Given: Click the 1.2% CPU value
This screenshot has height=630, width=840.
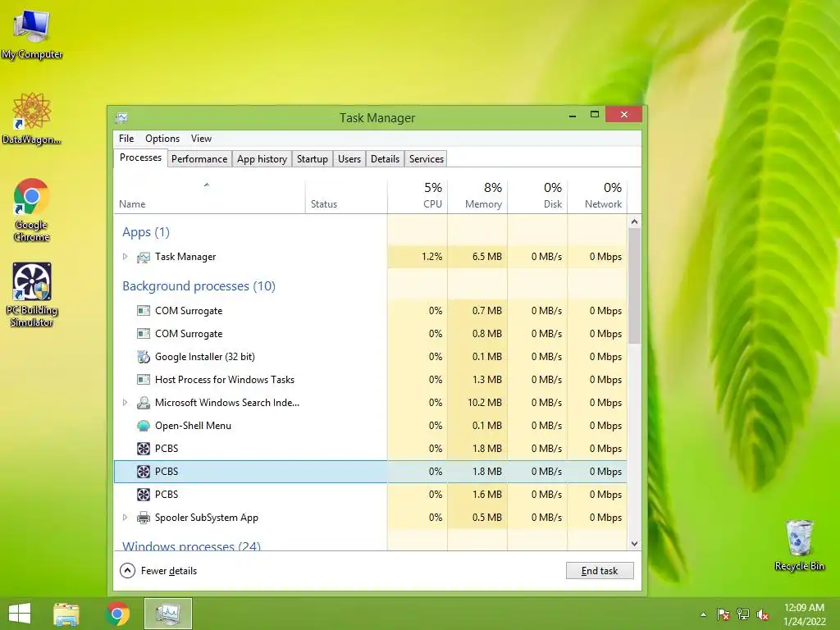Looking at the screenshot, I should pyautogui.click(x=431, y=257).
